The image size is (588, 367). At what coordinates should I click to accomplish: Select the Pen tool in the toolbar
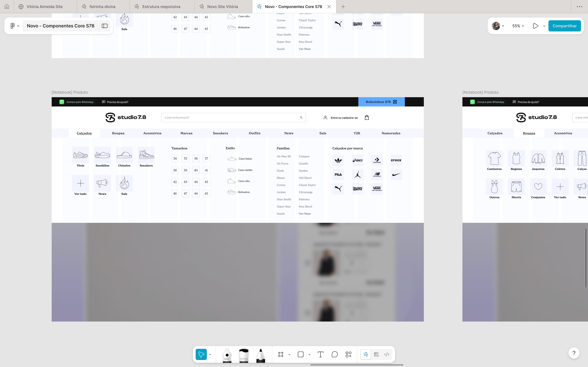(227, 355)
